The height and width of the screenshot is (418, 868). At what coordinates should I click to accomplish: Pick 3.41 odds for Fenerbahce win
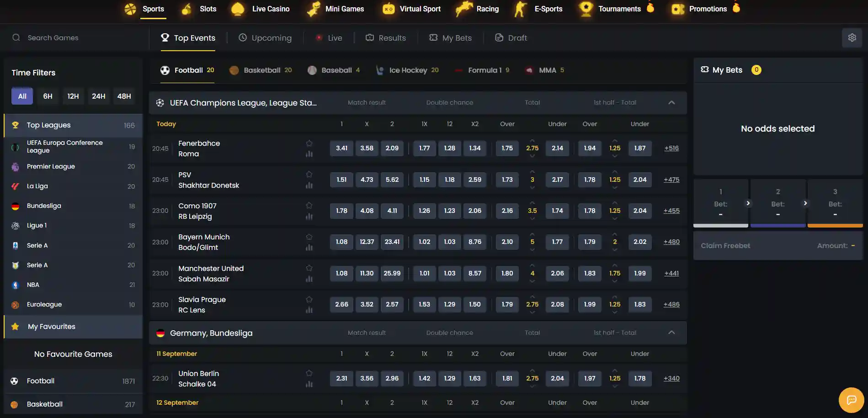click(341, 148)
